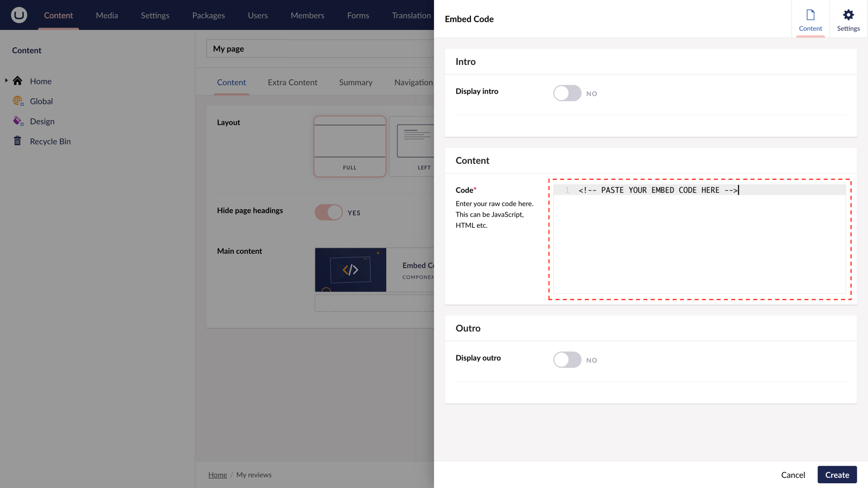
Task: Select the Summary tab
Action: (x=355, y=82)
